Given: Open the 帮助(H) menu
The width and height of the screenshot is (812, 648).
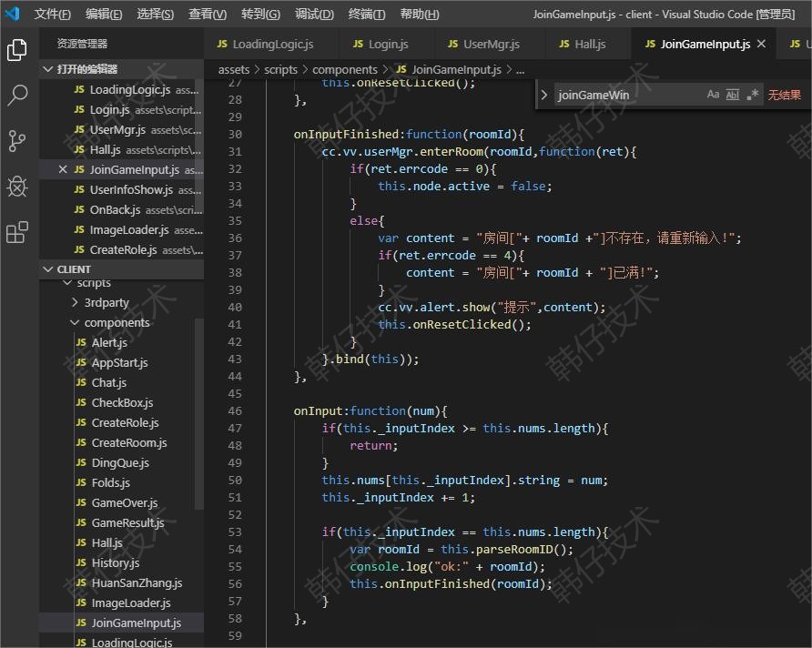Looking at the screenshot, I should coord(420,14).
